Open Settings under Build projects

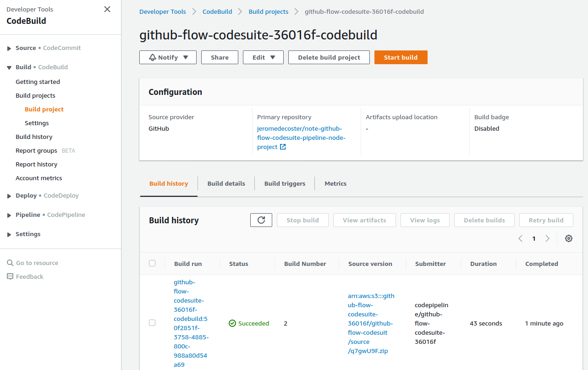pyautogui.click(x=37, y=123)
